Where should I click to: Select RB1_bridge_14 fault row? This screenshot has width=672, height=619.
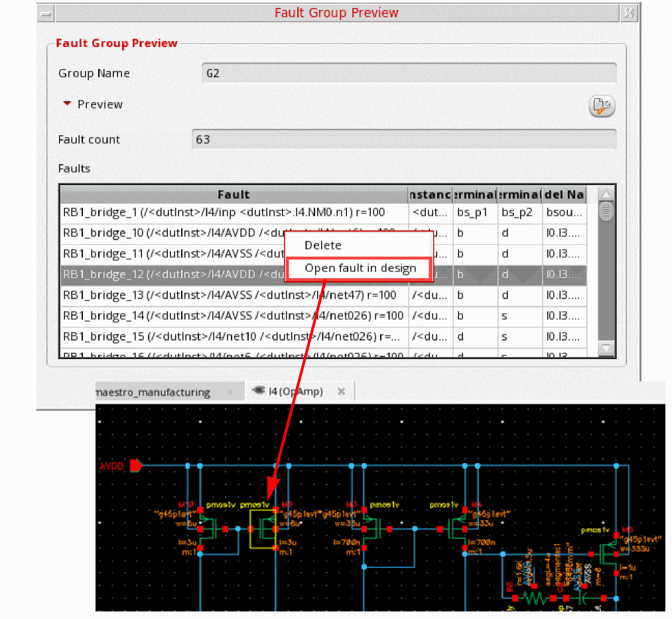point(323,316)
